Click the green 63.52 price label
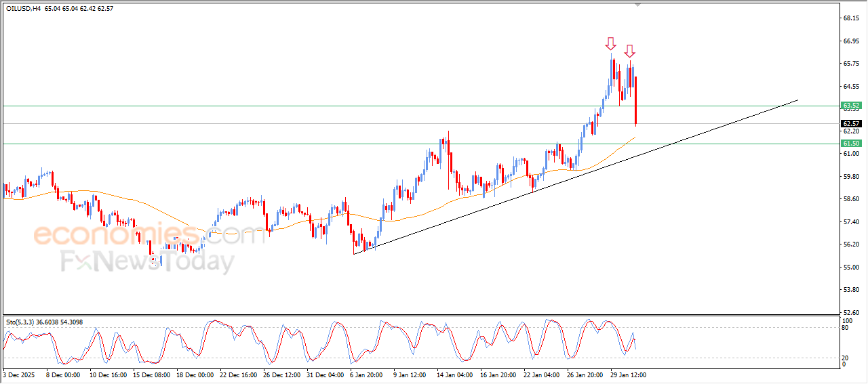This screenshot has height=384, width=868. [x=851, y=106]
